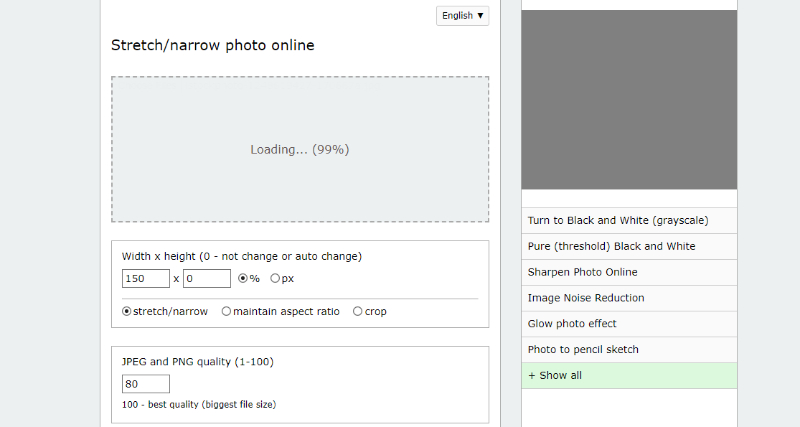Click the Loading... (99%) text

(300, 149)
